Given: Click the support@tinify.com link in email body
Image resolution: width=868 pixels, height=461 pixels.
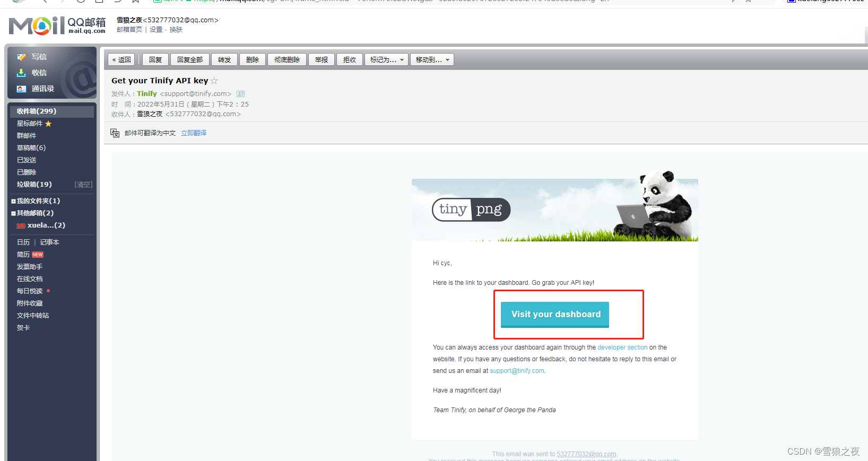Looking at the screenshot, I should pyautogui.click(x=517, y=371).
